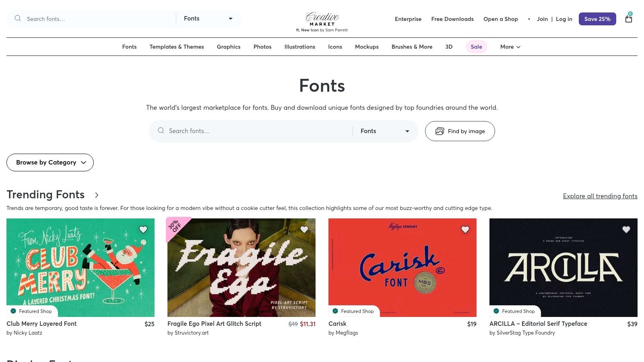
Task: Switch to the Graphics navigation tab
Action: pos(229,47)
